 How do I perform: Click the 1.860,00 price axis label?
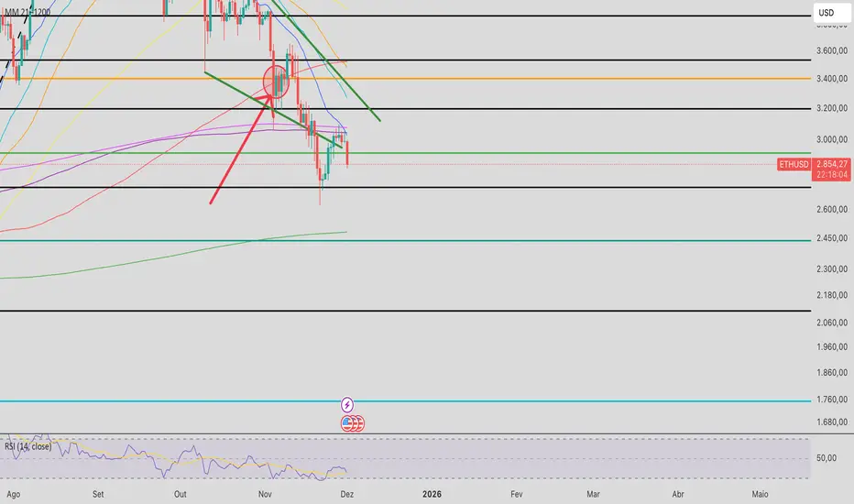pyautogui.click(x=832, y=373)
